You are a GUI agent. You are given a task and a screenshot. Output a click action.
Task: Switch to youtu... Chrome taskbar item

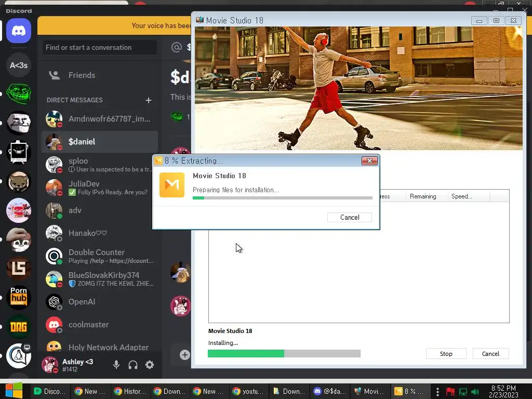pos(248,391)
